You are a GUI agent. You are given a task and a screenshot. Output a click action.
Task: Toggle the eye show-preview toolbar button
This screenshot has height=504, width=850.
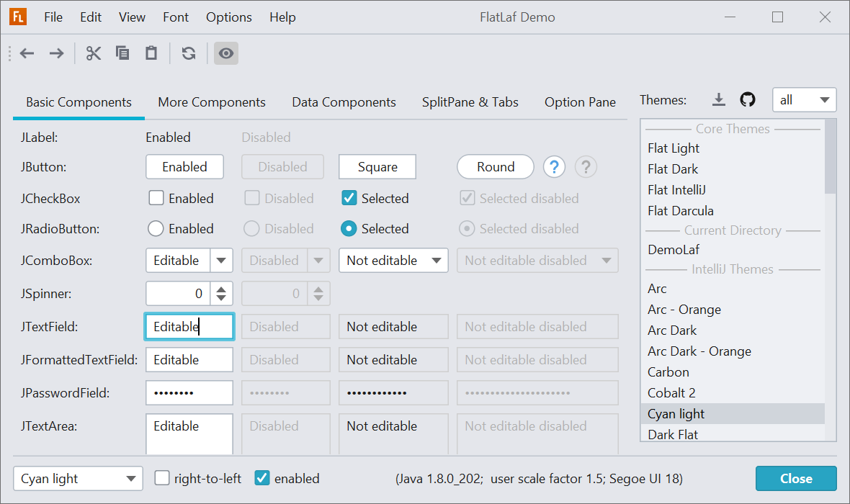coord(226,53)
